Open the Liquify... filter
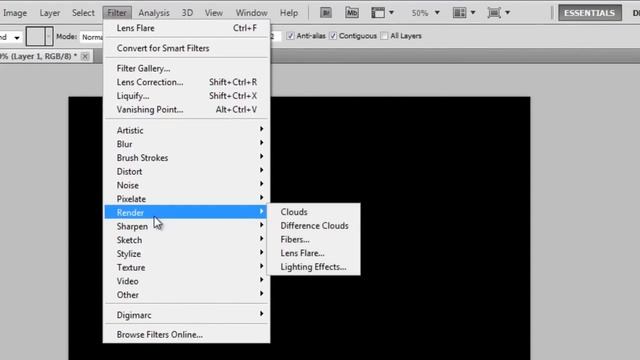 [186, 96]
